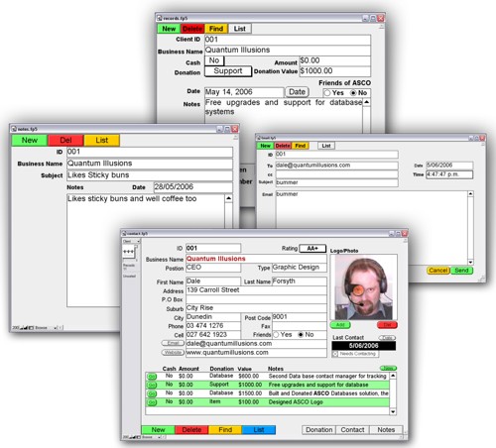The height and width of the screenshot is (448, 496).
Task: Select the Yes radio under Friends of ASCO
Action: (x=327, y=93)
